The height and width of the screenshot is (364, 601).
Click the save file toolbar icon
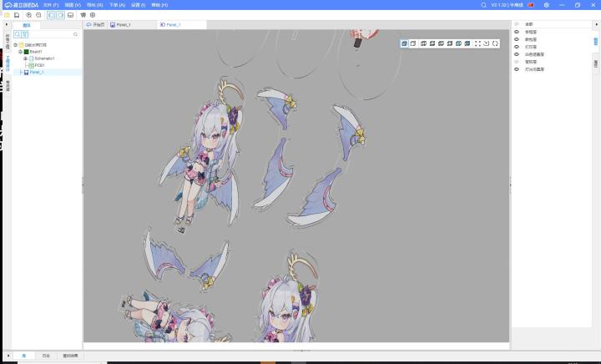click(x=17, y=15)
